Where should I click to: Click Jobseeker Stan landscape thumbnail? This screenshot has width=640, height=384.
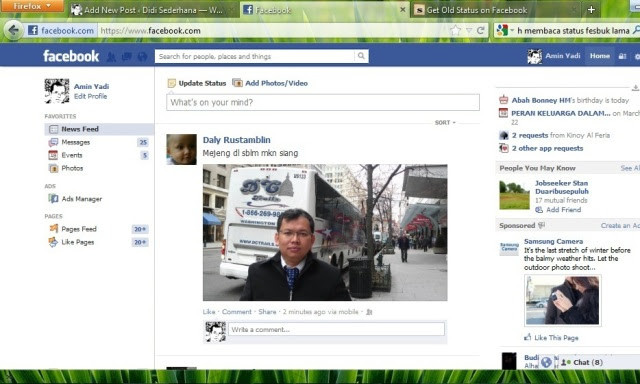coord(514,195)
